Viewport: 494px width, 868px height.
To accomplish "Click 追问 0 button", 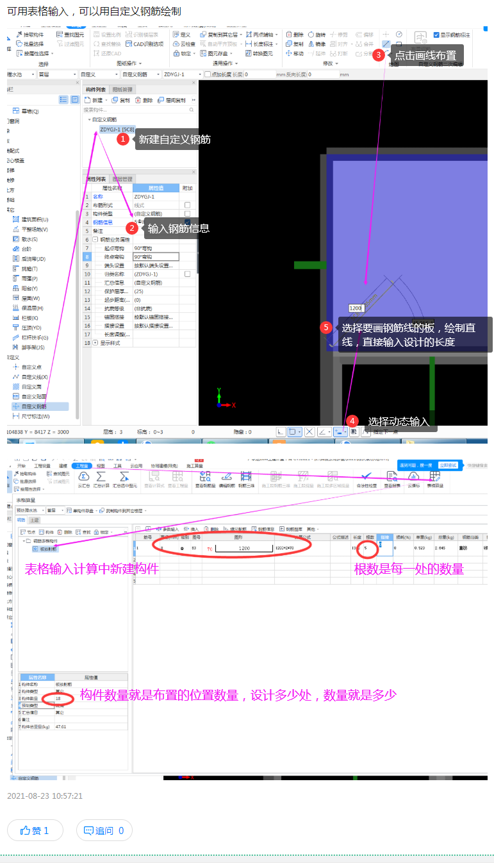I will 104,830.
